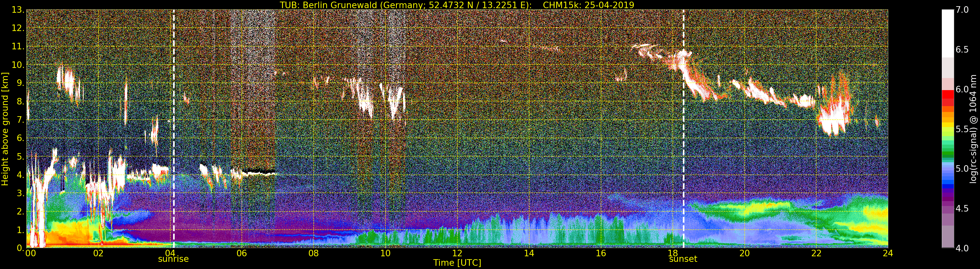The image size is (980, 269).
Task: Click the 'CHM15k: 25-04-2019' text in title
Action: tap(588, 5)
